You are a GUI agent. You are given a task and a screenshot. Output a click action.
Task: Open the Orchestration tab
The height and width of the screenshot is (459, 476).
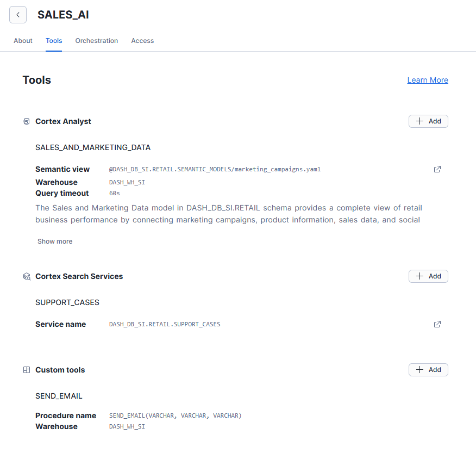(97, 41)
